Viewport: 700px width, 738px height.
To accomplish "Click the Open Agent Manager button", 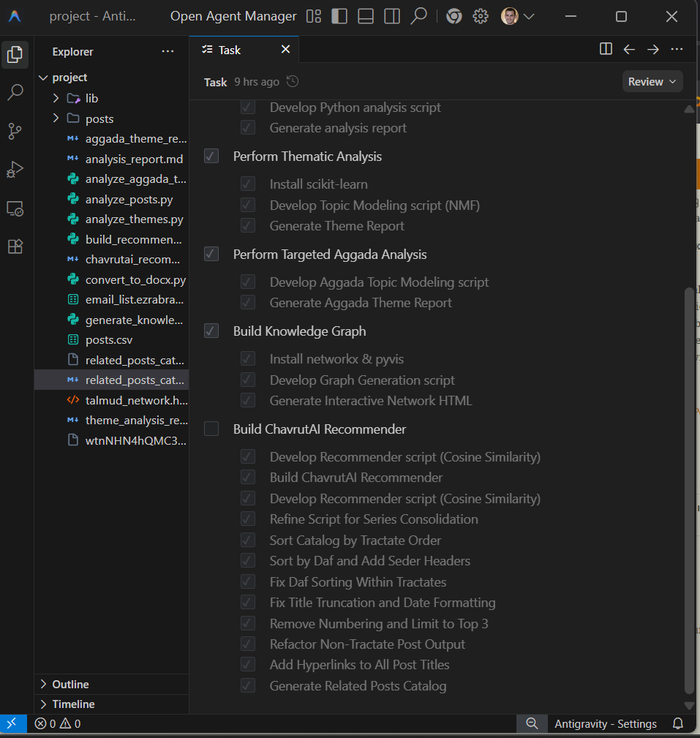I will pos(233,16).
